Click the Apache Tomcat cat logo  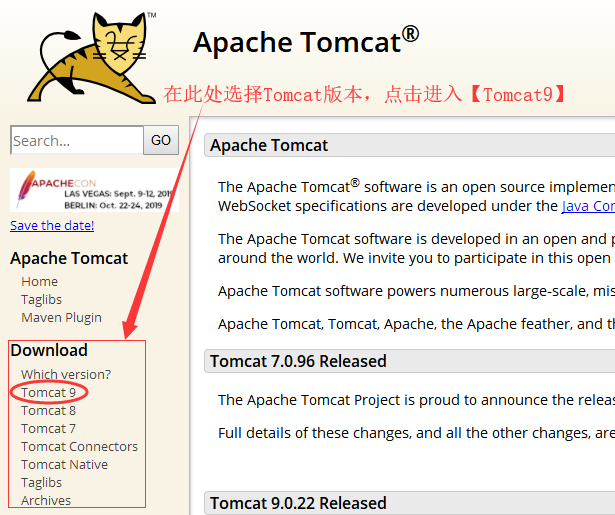(x=92, y=58)
